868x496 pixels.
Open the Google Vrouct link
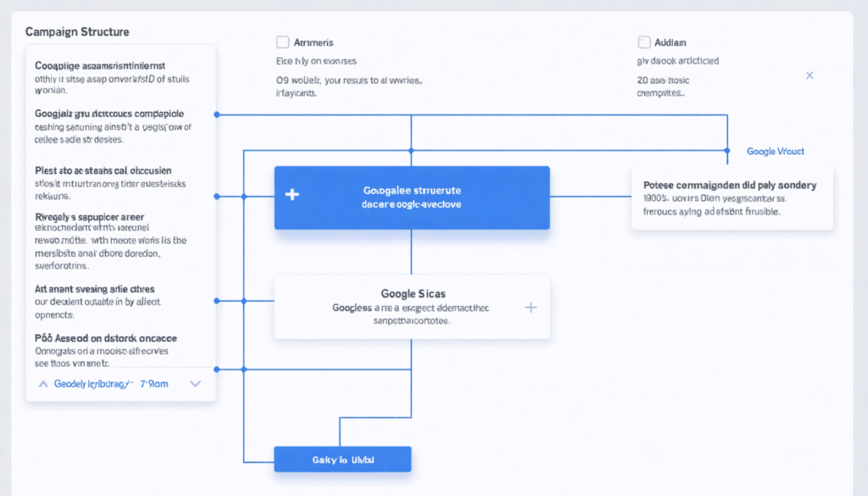pyautogui.click(x=775, y=151)
